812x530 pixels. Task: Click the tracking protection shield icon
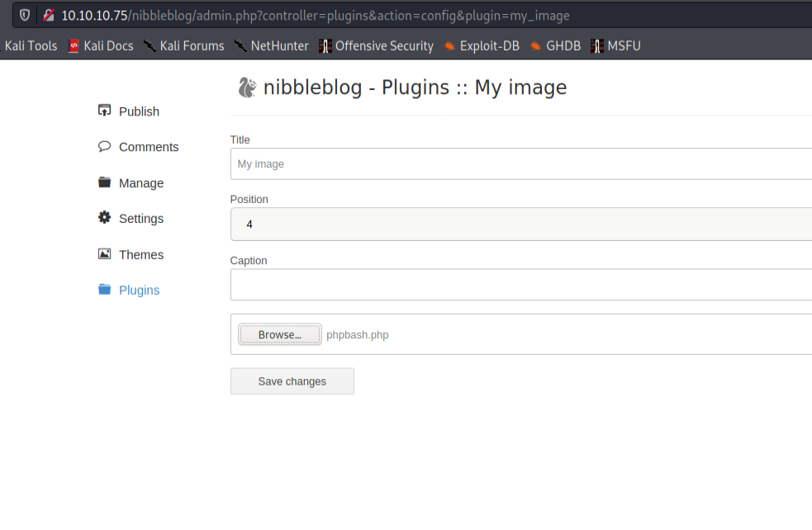pos(26,16)
